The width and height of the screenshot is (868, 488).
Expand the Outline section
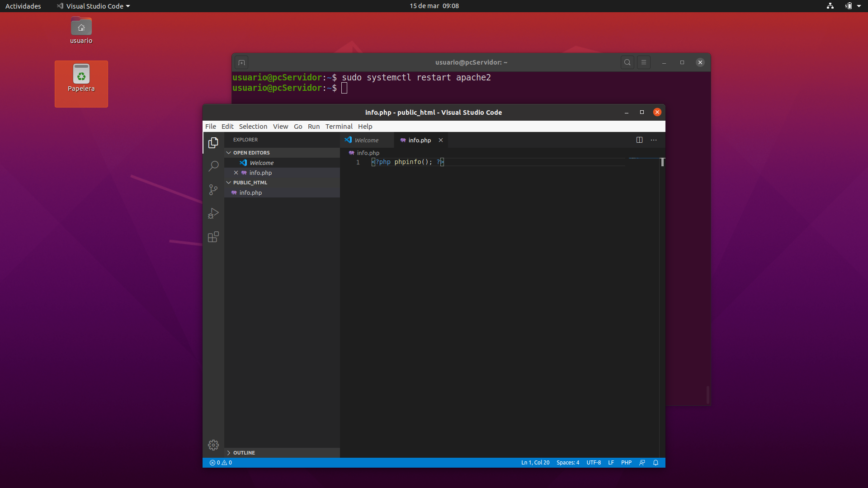282,453
